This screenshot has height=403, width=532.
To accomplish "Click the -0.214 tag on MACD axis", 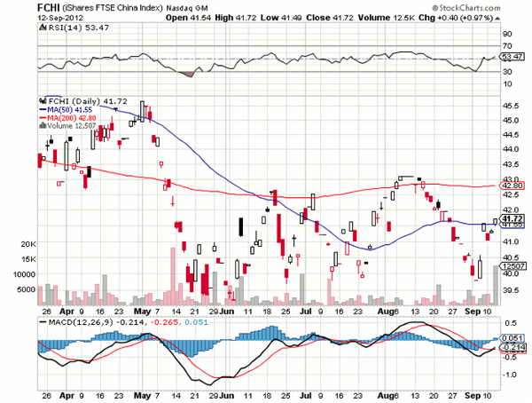I will coord(513,348).
